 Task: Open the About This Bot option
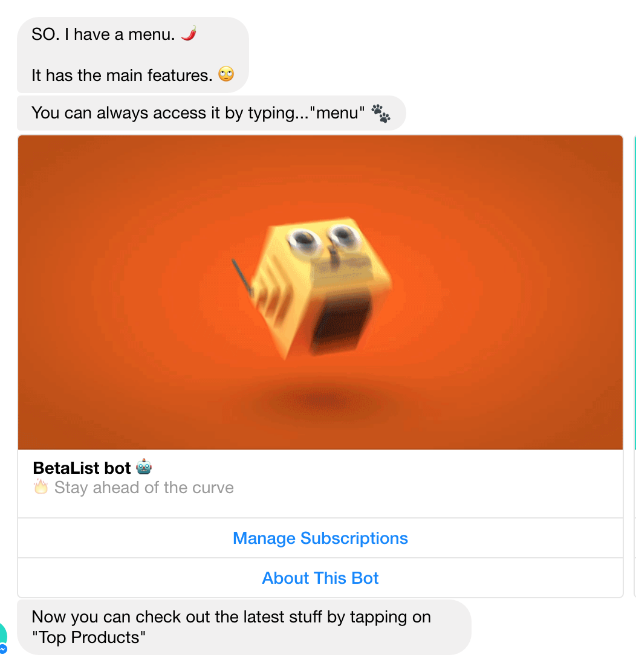click(320, 578)
